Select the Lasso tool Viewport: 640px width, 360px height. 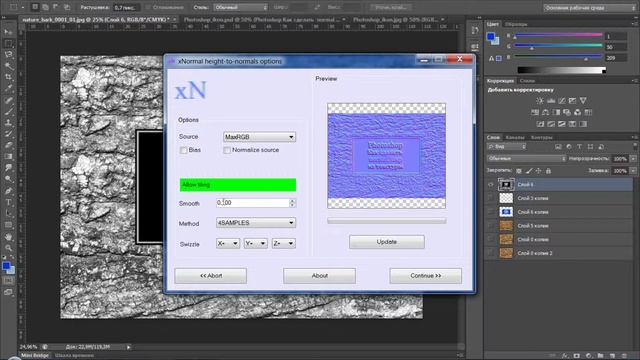click(x=8, y=54)
